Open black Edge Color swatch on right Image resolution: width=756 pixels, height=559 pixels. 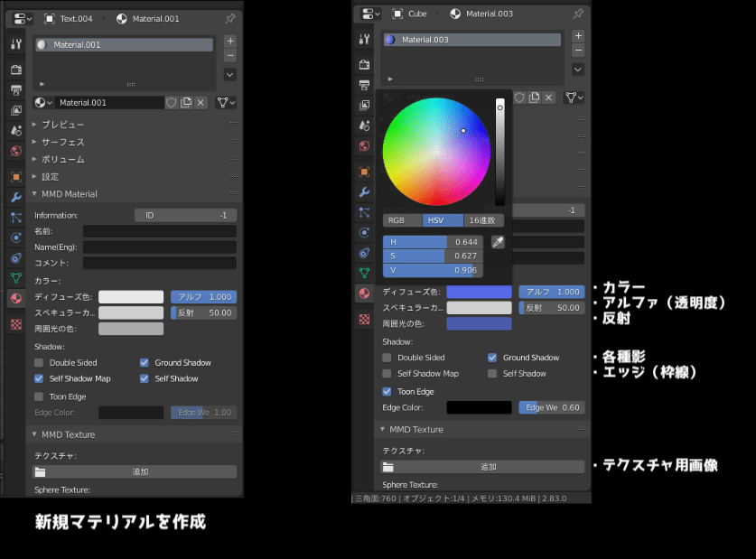point(479,407)
